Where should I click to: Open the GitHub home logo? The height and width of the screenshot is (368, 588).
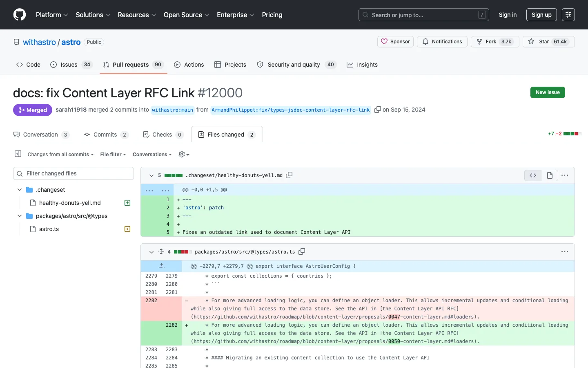click(x=20, y=15)
